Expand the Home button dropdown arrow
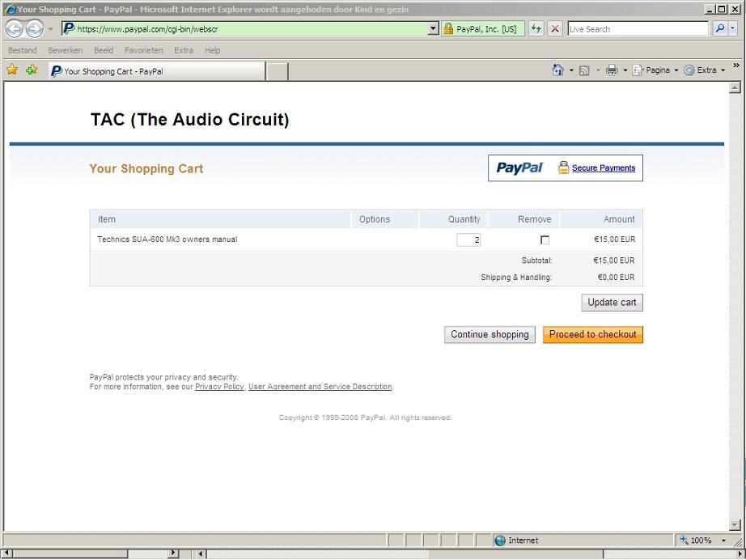This screenshot has width=746, height=560. pos(571,70)
